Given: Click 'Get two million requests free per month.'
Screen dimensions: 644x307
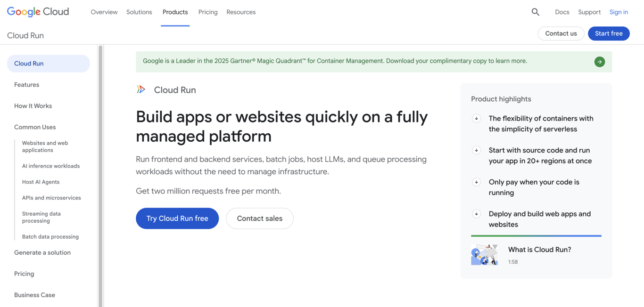Looking at the screenshot, I should click(208, 191).
